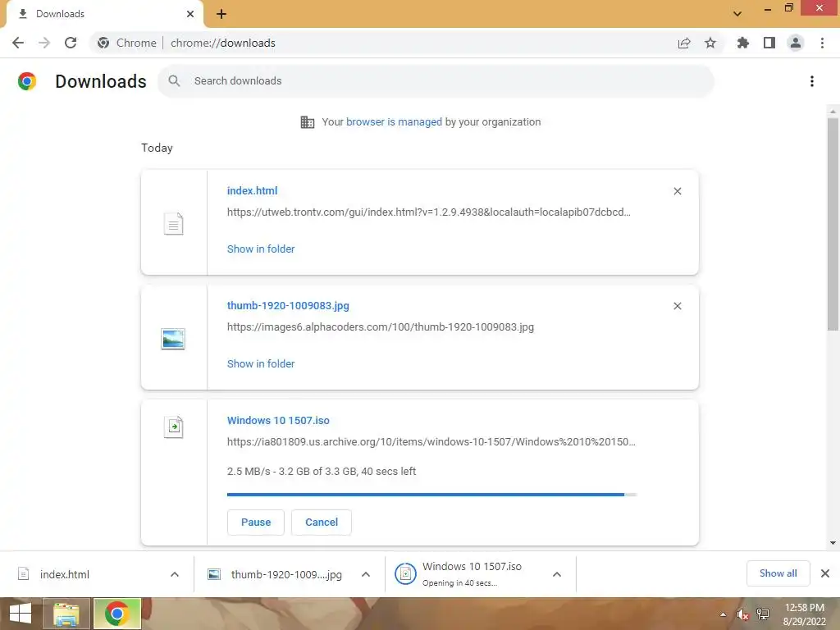Click the Windows 10 1507.iso file name link

click(x=278, y=421)
